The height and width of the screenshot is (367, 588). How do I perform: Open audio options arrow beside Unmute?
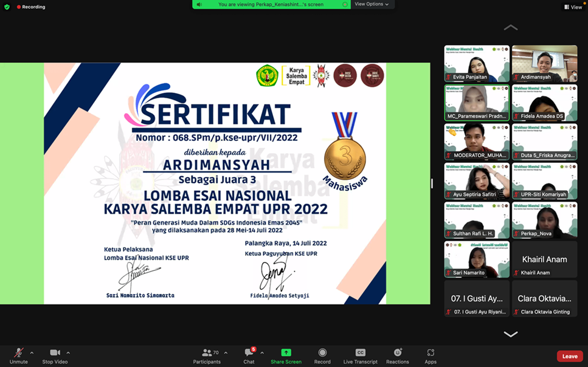pyautogui.click(x=32, y=352)
